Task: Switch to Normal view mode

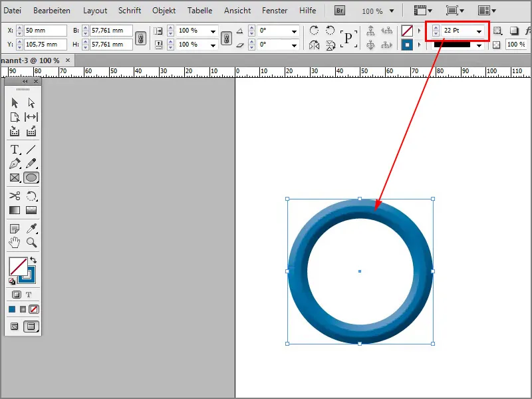Action: 14,327
